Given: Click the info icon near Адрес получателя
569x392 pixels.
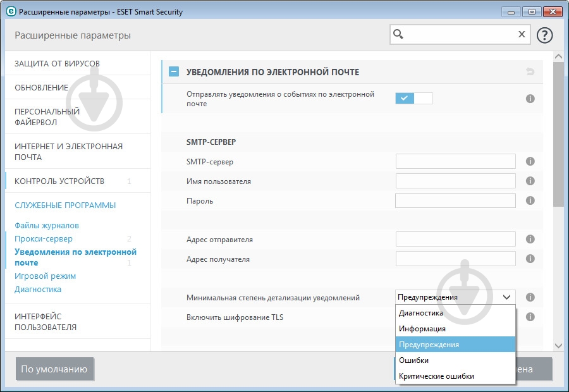Looking at the screenshot, I should click(530, 259).
